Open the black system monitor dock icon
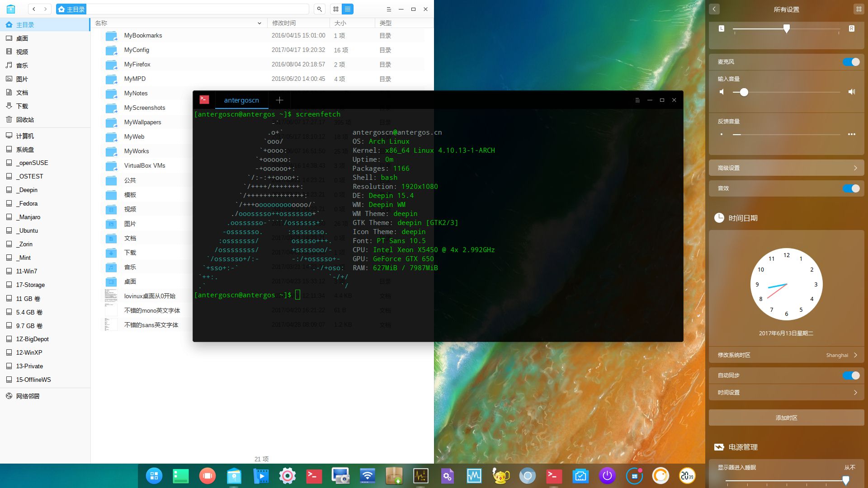The width and height of the screenshot is (868, 488). click(x=420, y=475)
